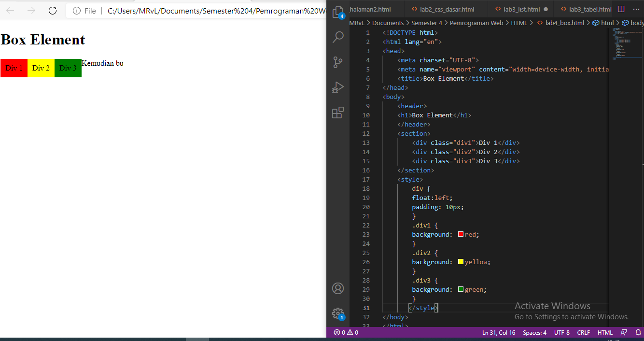Change indentation via Spaces: 4 button
The width and height of the screenshot is (644, 341).
click(x=534, y=332)
